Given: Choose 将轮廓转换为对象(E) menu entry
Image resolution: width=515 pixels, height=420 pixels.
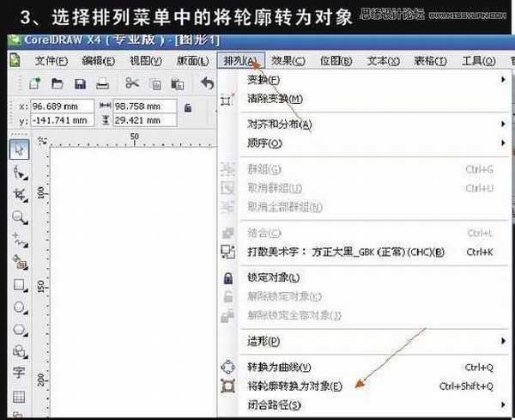Looking at the screenshot, I should 294,387.
